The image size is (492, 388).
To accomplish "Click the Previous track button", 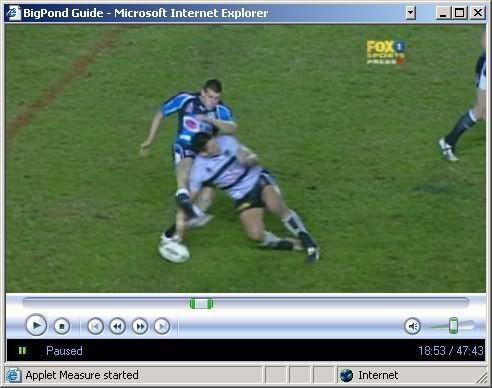I will coord(95,326).
